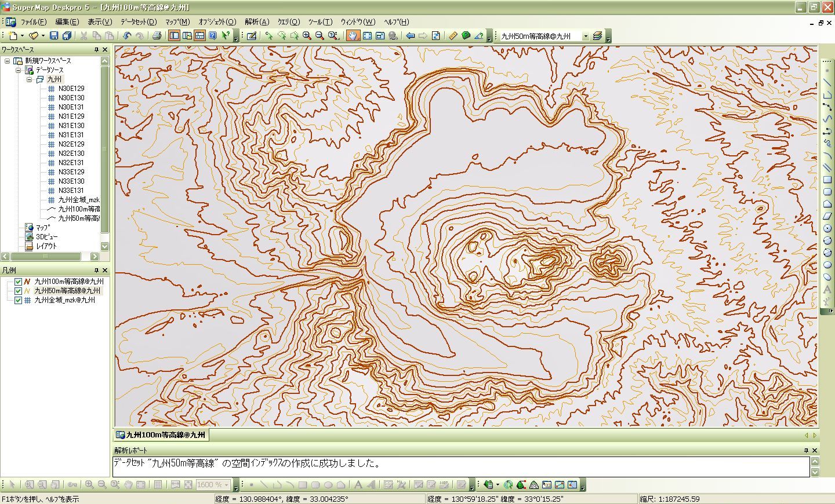835x504 pixels.
Task: Select the rectangle tool in right toolbar
Action: click(x=827, y=180)
